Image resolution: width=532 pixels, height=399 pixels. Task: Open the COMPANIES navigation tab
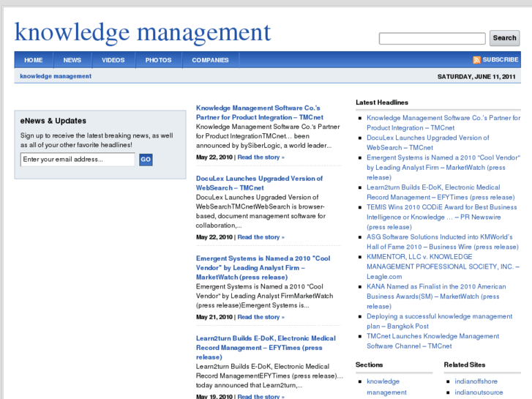210,60
